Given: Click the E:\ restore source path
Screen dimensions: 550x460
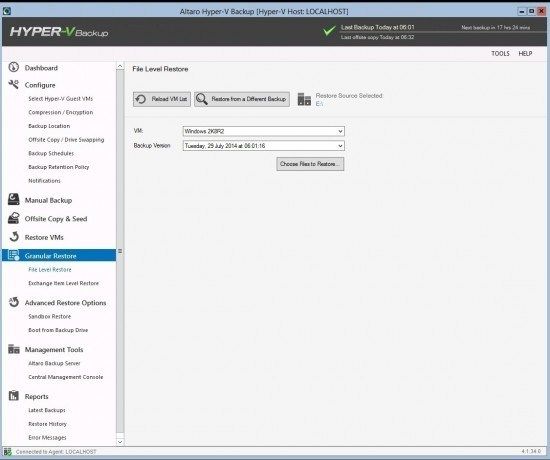Looking at the screenshot, I should coord(319,104).
